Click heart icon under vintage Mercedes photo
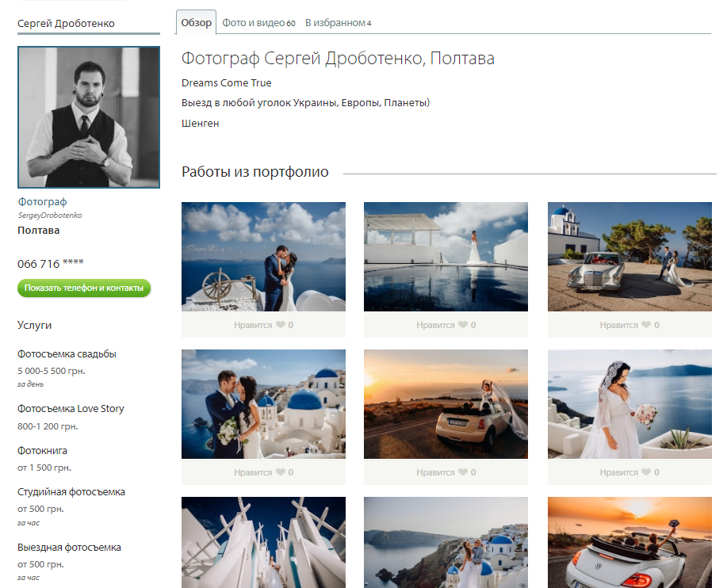 [646, 325]
